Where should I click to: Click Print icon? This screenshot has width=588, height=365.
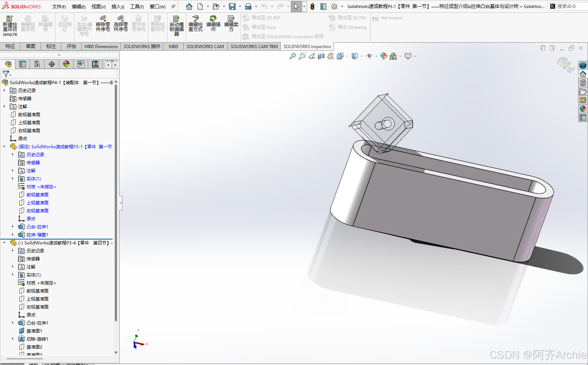pyautogui.click(x=248, y=7)
